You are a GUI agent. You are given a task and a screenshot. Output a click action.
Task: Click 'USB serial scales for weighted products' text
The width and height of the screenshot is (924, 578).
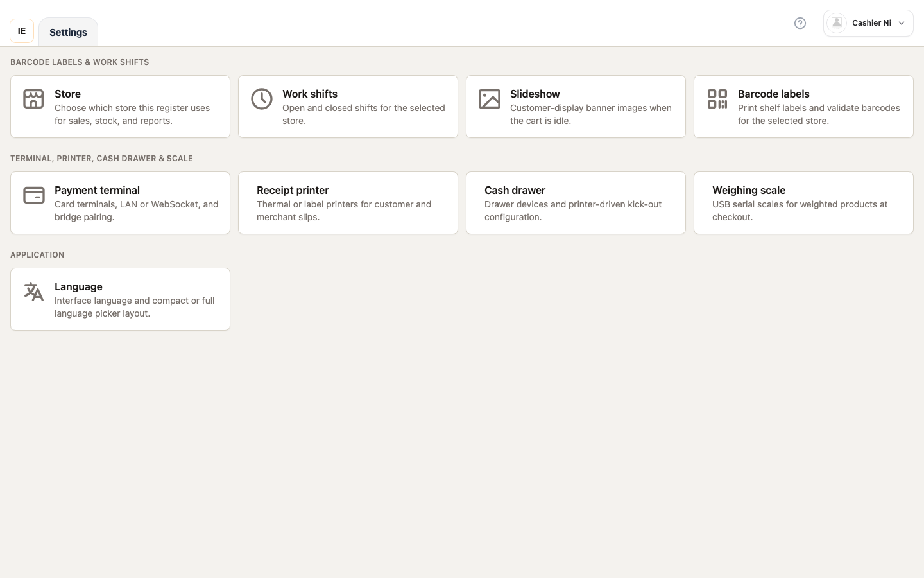pyautogui.click(x=800, y=211)
